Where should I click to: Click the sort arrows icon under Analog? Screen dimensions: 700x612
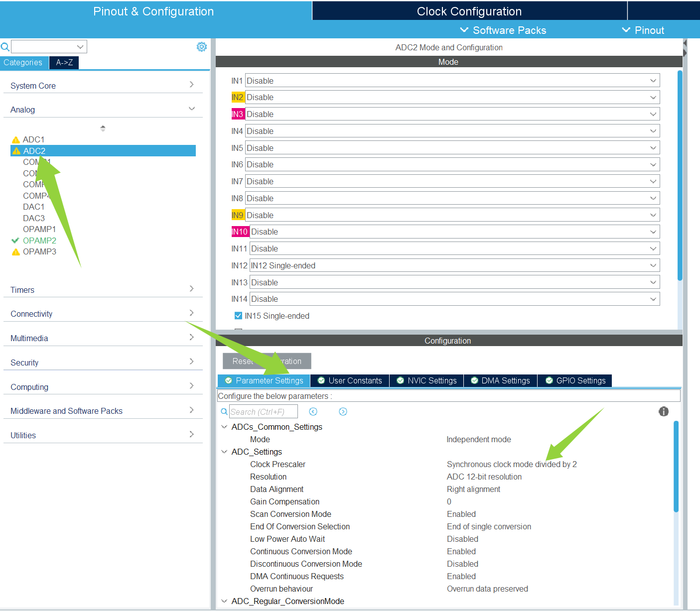103,128
